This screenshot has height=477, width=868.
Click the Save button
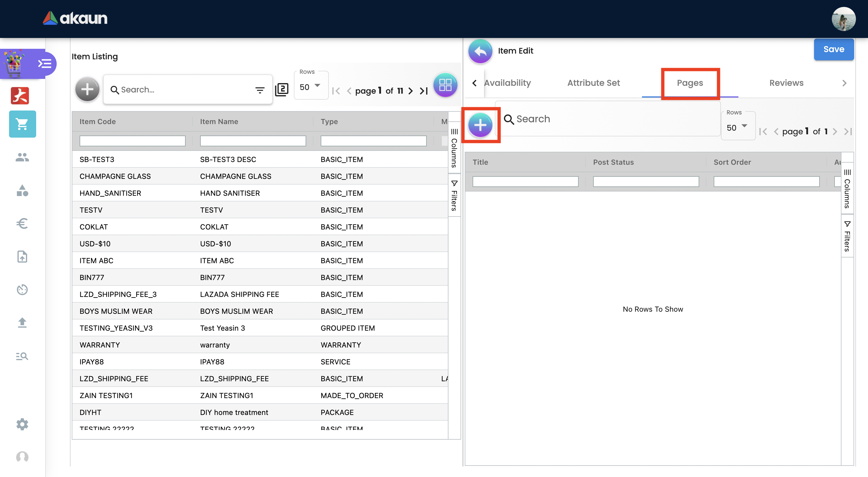pos(834,49)
